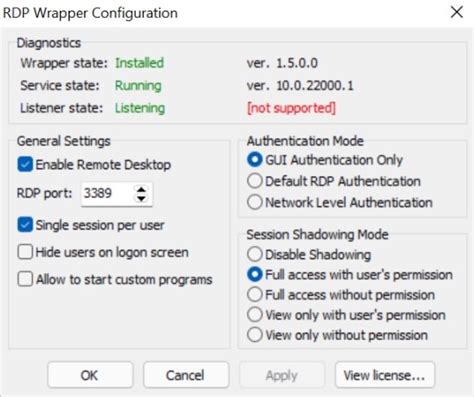474x397 pixels.
Task: Click the Apply button
Action: (x=282, y=375)
